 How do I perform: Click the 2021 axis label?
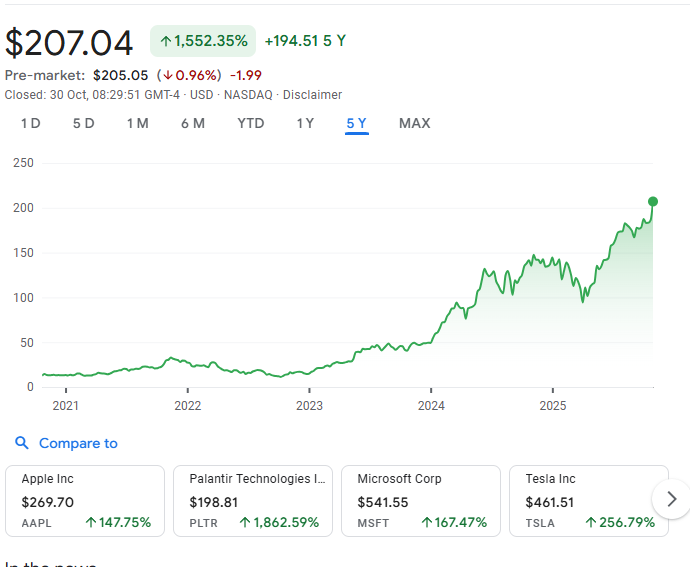[66, 405]
